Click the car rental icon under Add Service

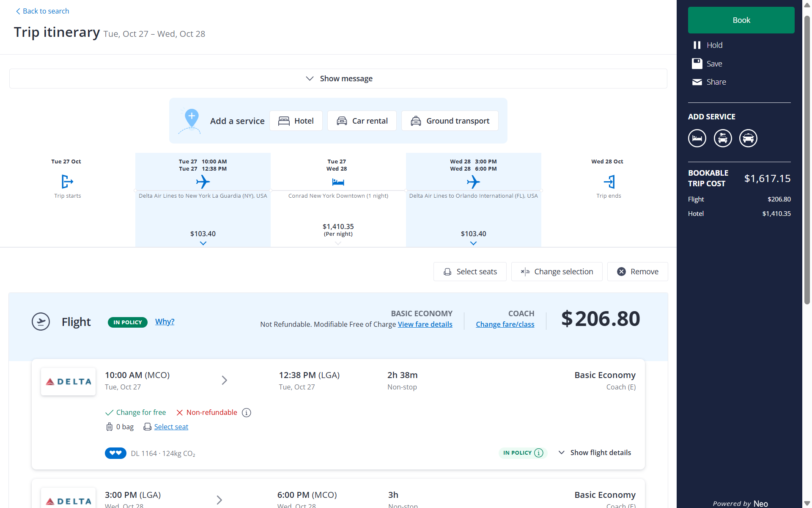pyautogui.click(x=723, y=138)
